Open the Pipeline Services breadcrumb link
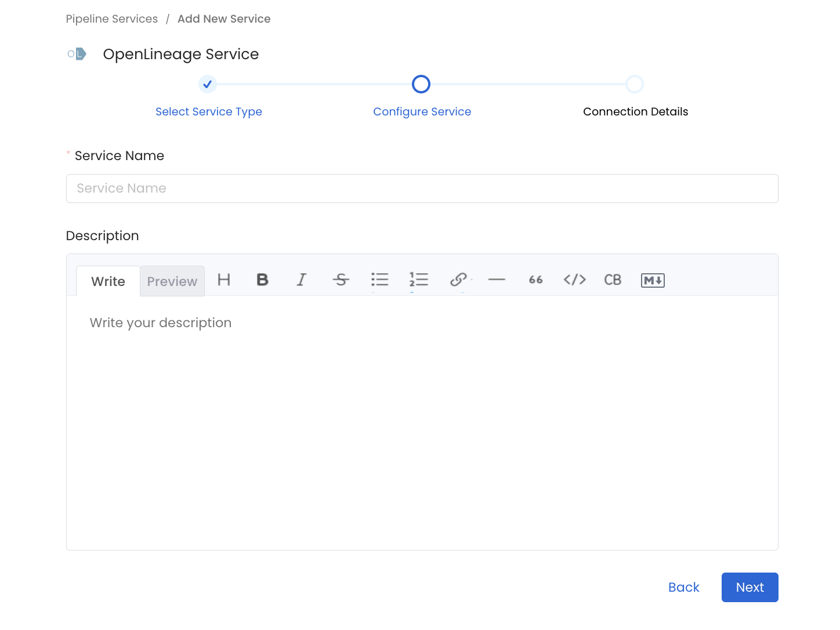The image size is (840, 630). tap(111, 19)
